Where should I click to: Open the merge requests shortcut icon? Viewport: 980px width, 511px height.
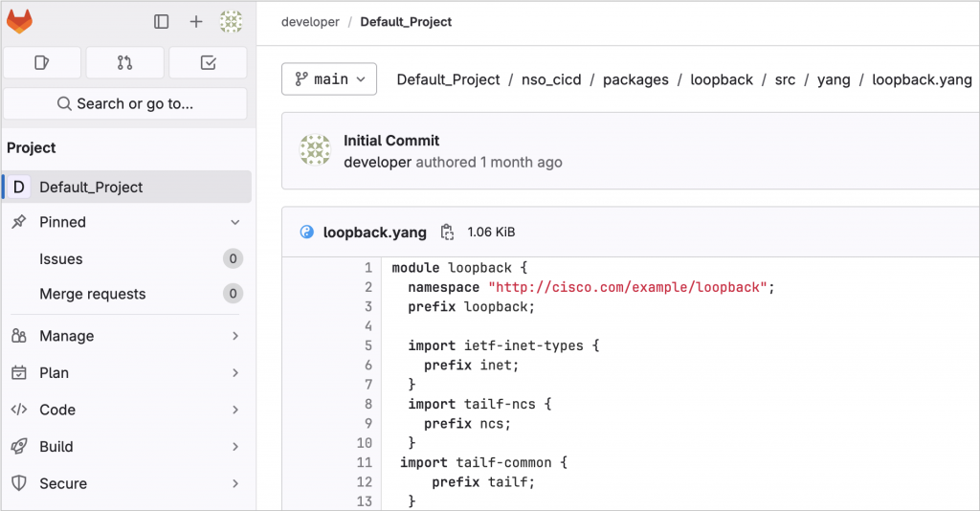(x=124, y=62)
